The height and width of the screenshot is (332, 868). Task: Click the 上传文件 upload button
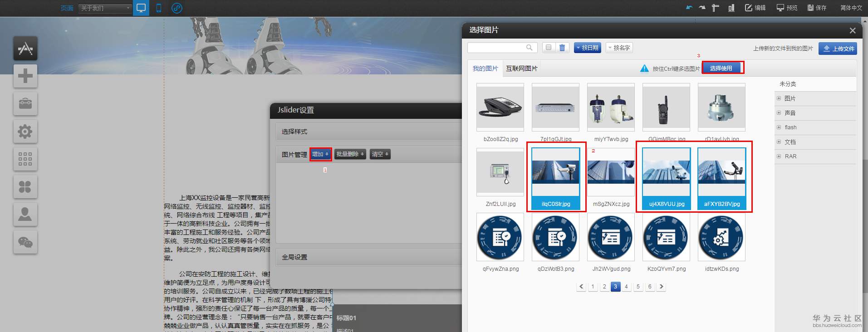pos(838,49)
